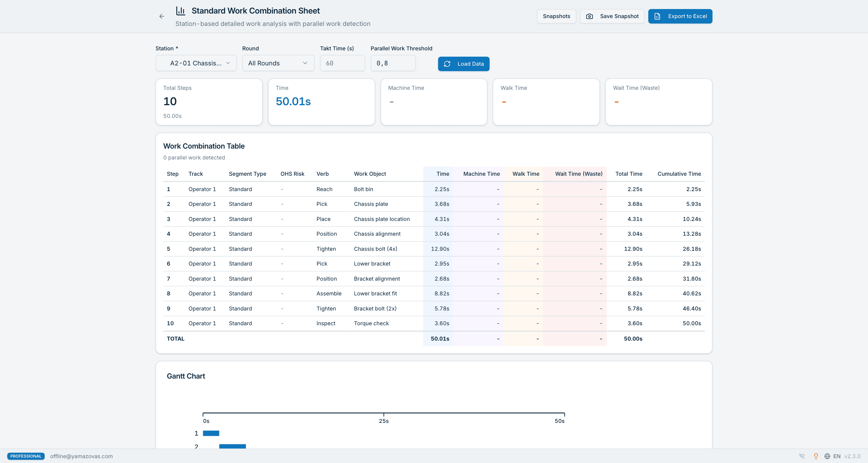Click the 'Lower bracket fit' cell

pos(375,294)
